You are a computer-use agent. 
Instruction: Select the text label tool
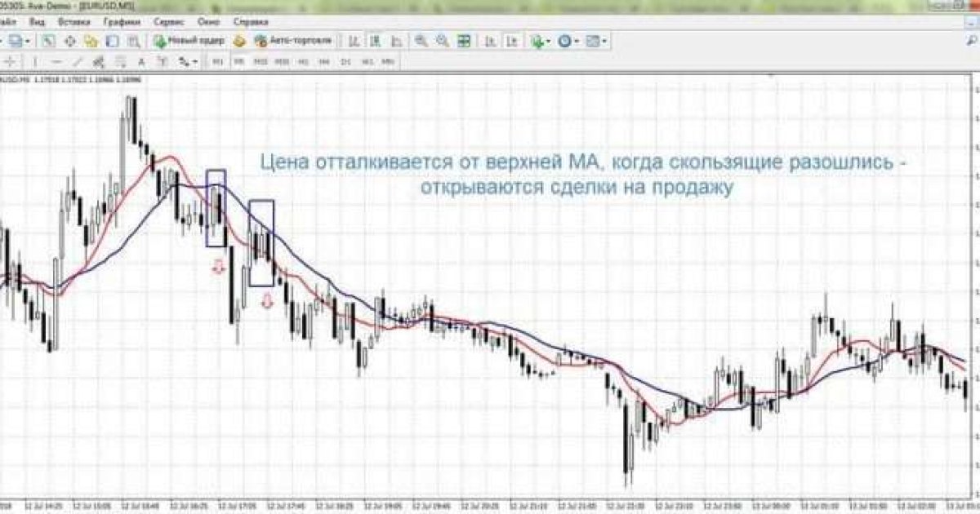point(163,62)
